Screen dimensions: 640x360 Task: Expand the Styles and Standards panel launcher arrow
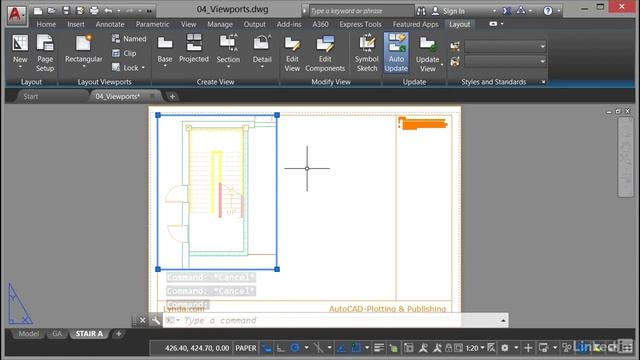pyautogui.click(x=543, y=82)
